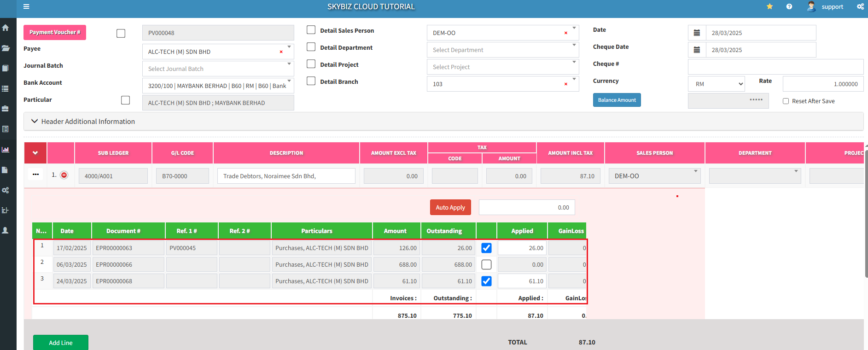
Task: Open the Currency RM dropdown
Action: 716,84
